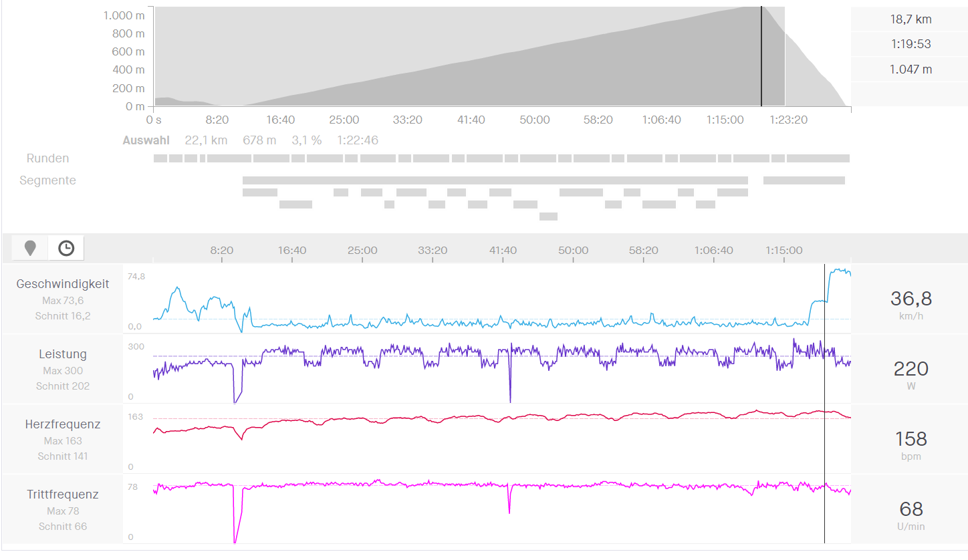Click the Geschwindigkeit chart label
Viewport: 968px width, 560px height.
point(63,284)
